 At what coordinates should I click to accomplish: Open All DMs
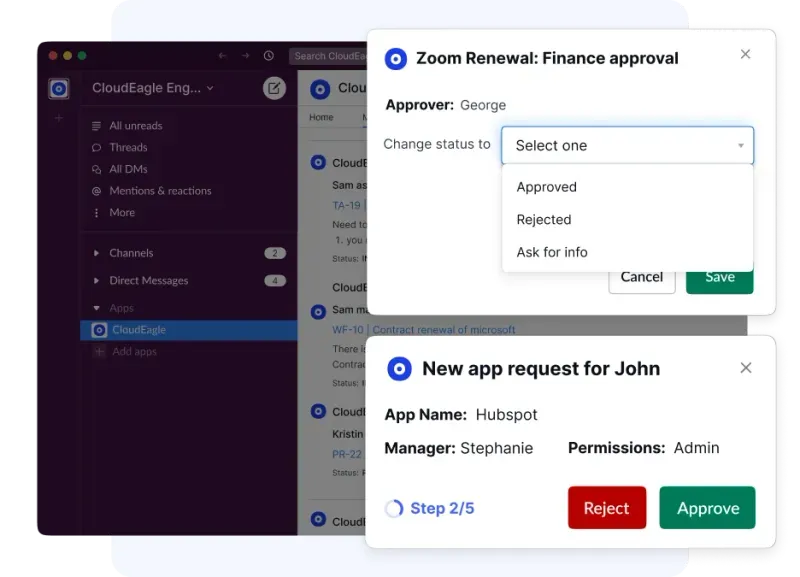[x=128, y=169]
